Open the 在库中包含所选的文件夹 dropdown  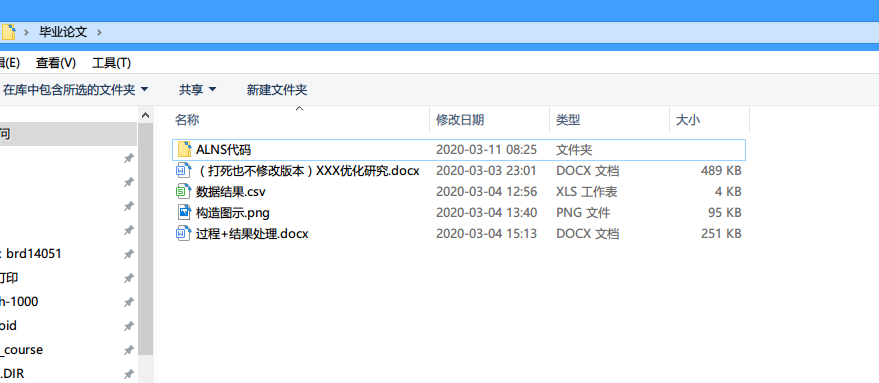point(76,89)
